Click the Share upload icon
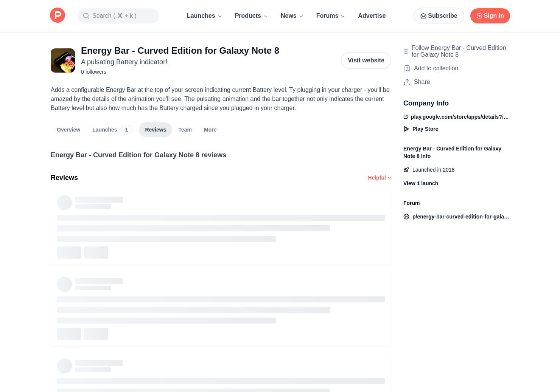Screen dimensions: 560x392 [x=407, y=82]
